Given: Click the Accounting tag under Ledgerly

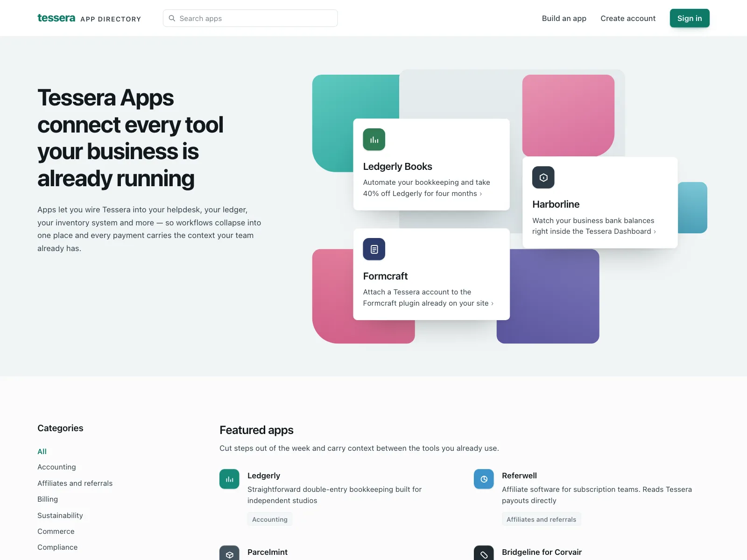Looking at the screenshot, I should tap(270, 519).
